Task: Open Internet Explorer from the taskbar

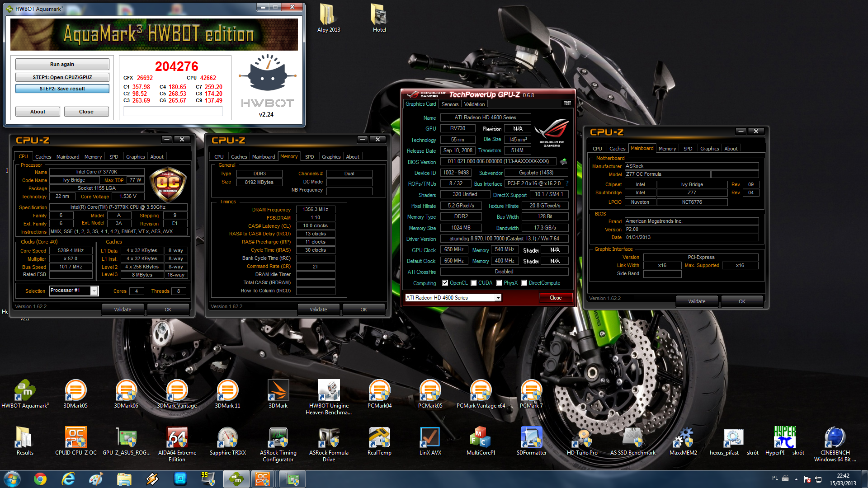Action: pyautogui.click(x=68, y=479)
